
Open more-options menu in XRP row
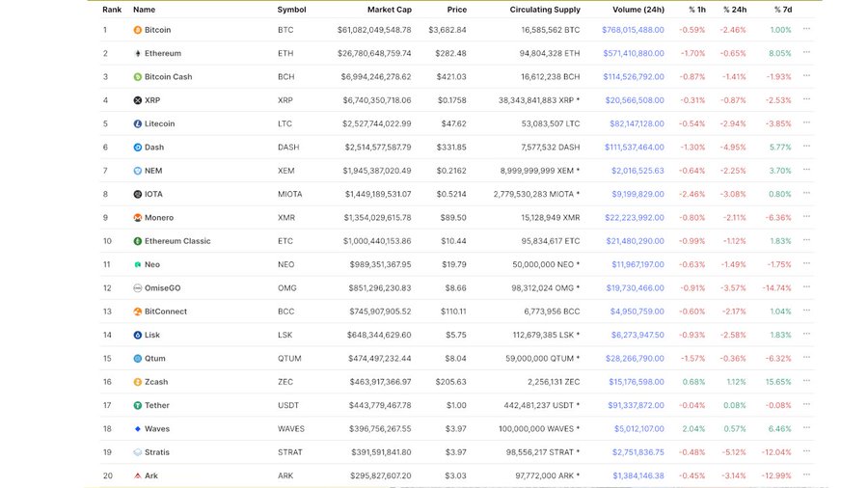point(806,99)
